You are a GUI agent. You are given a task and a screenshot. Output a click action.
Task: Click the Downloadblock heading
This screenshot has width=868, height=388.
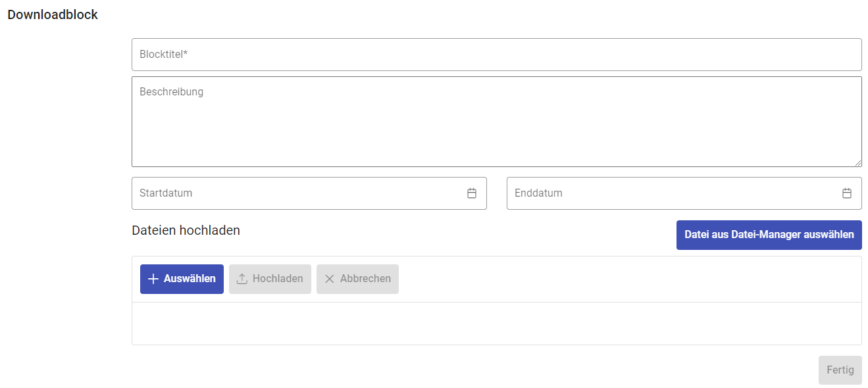click(53, 14)
